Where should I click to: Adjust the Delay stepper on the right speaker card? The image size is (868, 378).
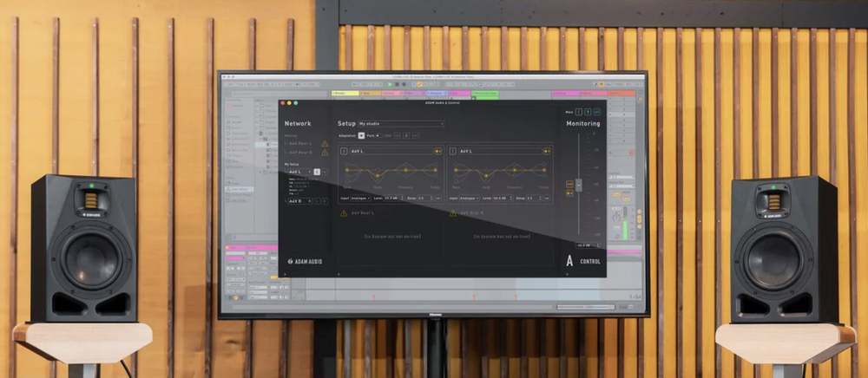click(540, 198)
